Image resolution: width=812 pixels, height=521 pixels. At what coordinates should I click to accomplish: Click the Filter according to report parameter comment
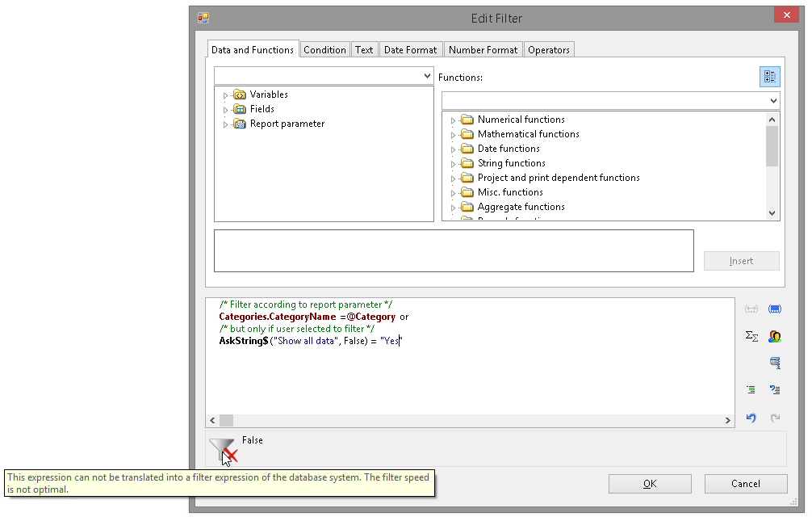(306, 305)
